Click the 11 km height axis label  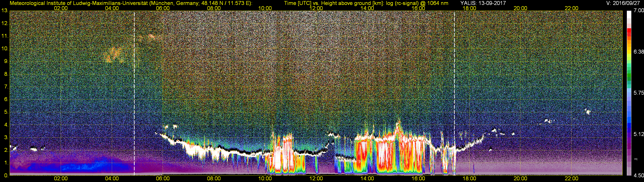(5, 36)
